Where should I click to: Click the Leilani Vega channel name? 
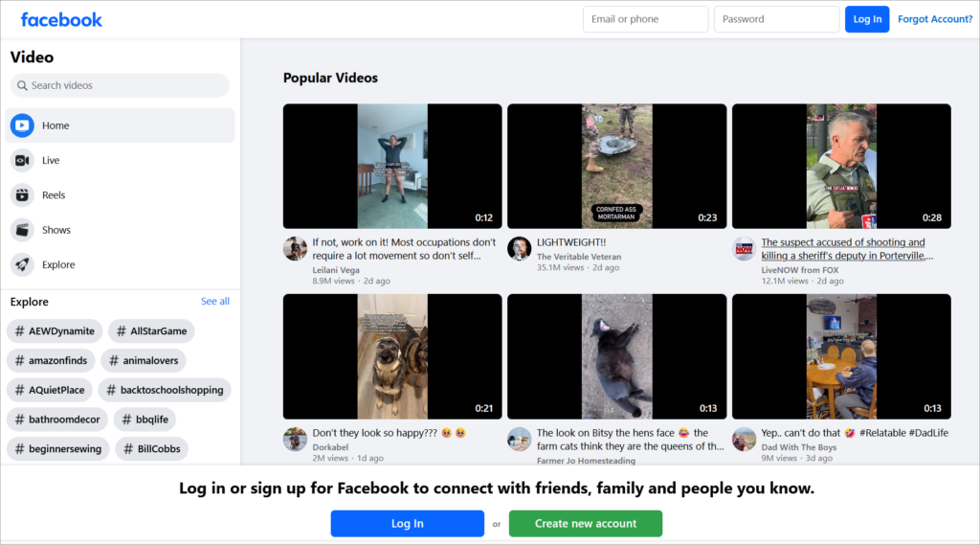click(x=336, y=270)
